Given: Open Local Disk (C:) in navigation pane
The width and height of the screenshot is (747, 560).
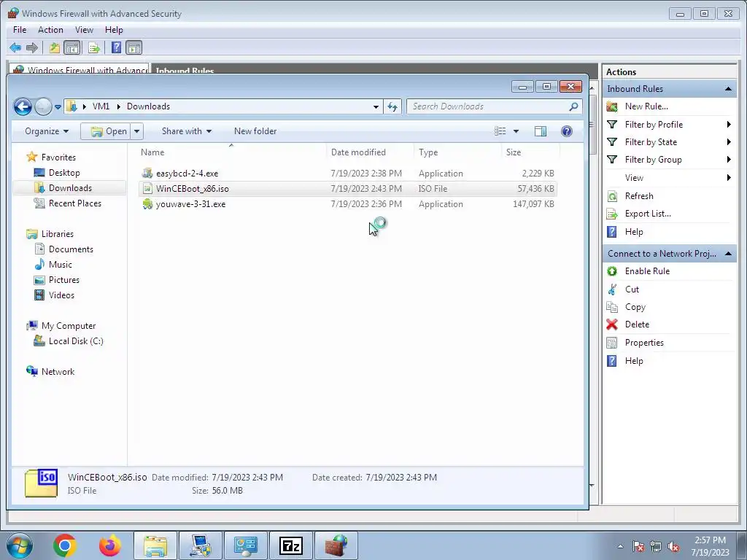Looking at the screenshot, I should click(x=76, y=341).
